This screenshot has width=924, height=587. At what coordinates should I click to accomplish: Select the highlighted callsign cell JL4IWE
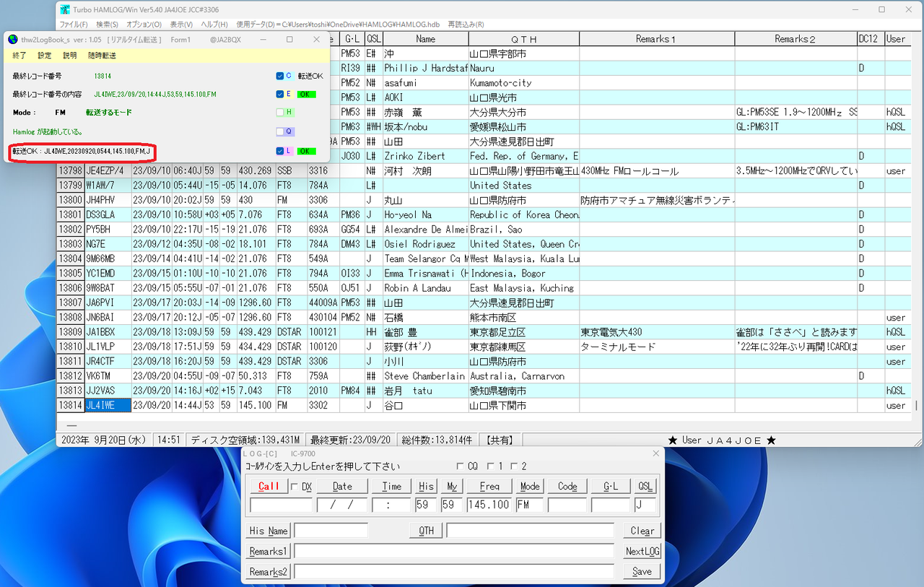(108, 405)
